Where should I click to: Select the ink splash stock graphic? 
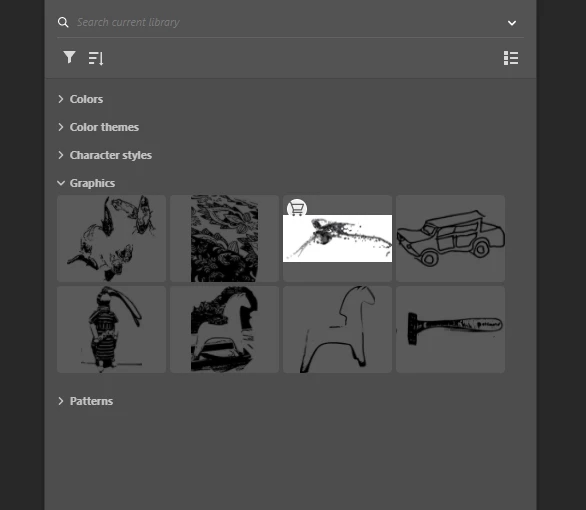[337, 238]
